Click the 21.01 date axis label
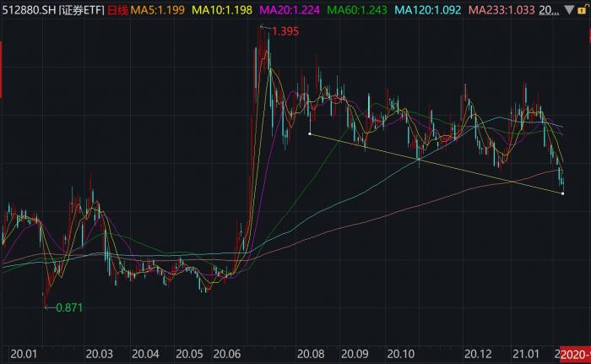Image resolution: width=591 pixels, height=364 pixels. click(x=526, y=354)
